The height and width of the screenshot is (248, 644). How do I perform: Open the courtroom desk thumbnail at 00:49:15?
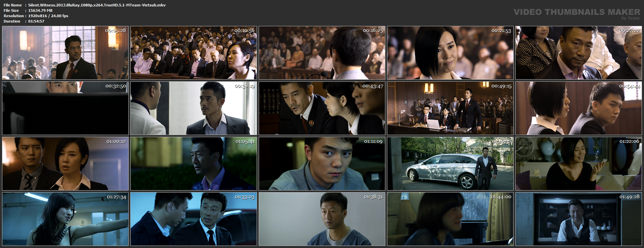click(x=450, y=108)
